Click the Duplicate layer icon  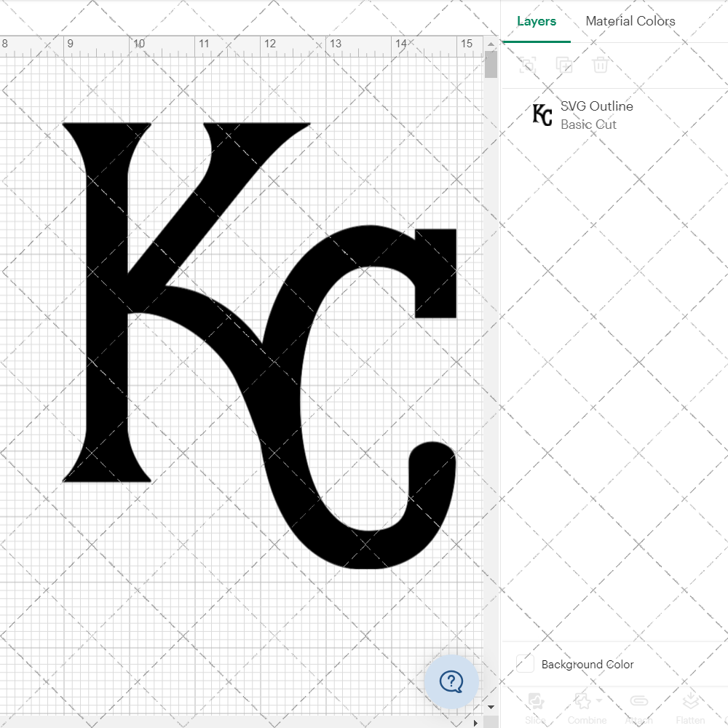click(x=563, y=65)
